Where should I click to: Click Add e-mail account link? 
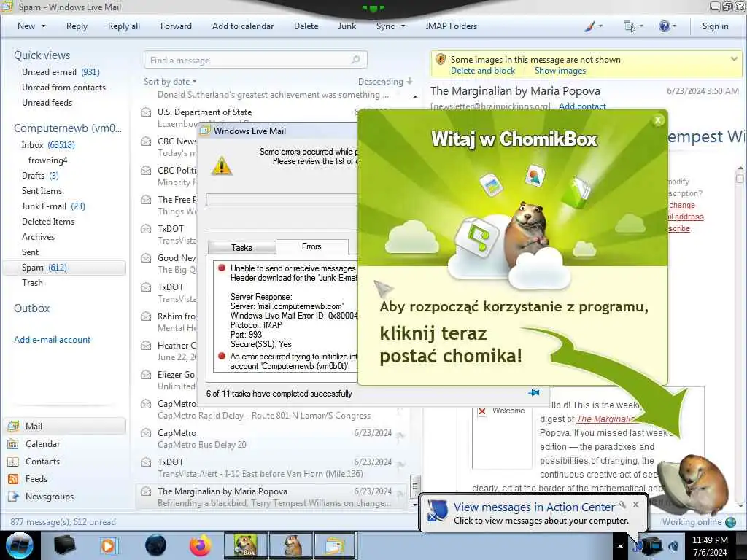tap(52, 340)
